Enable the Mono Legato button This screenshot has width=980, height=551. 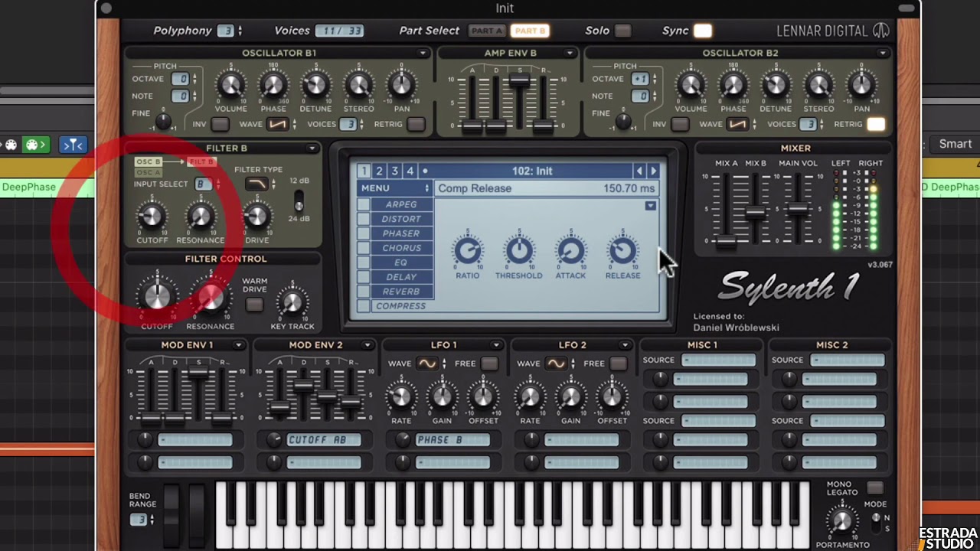pyautogui.click(x=874, y=487)
